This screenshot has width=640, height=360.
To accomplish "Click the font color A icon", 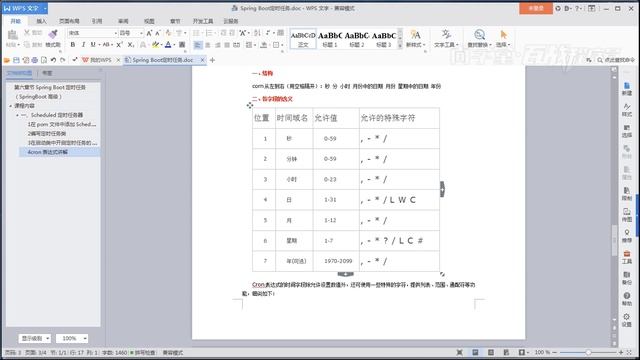I will pyautogui.click(x=168, y=44).
